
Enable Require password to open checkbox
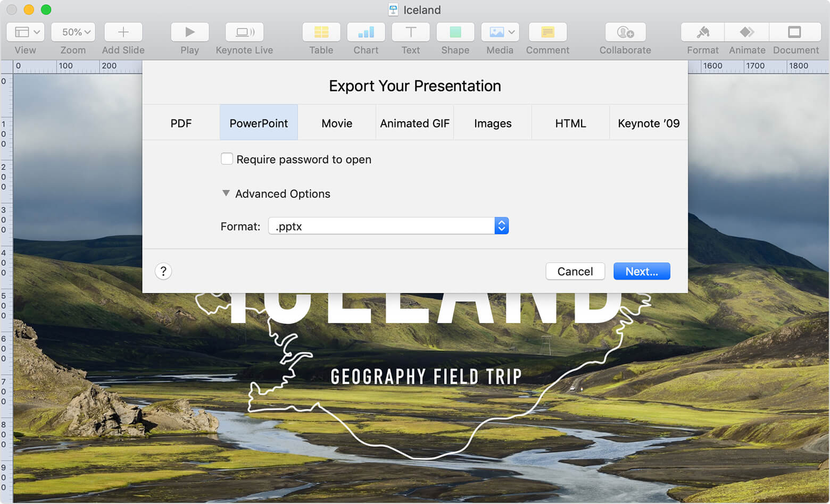(x=227, y=159)
